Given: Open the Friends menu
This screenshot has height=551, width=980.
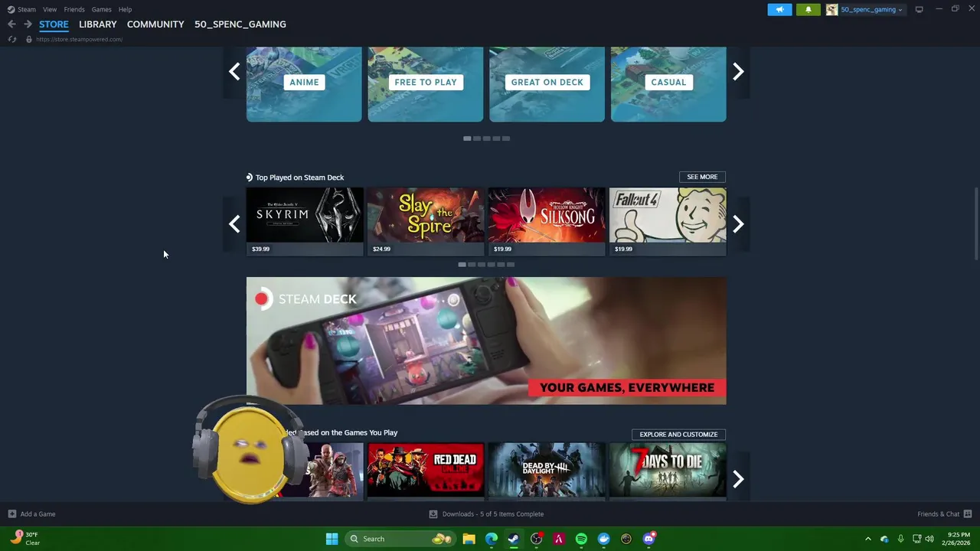Looking at the screenshot, I should pyautogui.click(x=74, y=9).
